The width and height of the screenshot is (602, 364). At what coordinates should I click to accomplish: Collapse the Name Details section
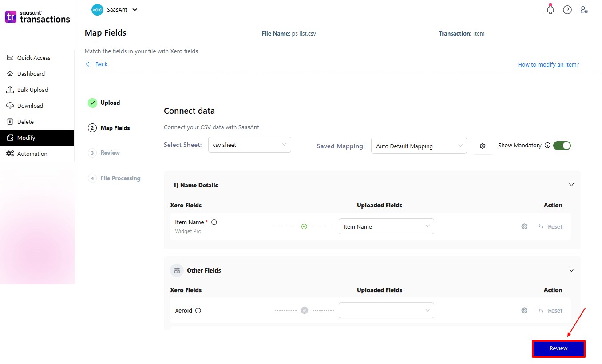tap(571, 185)
